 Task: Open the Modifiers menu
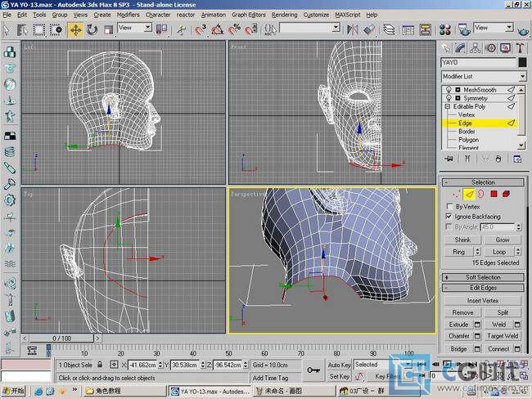(x=128, y=15)
